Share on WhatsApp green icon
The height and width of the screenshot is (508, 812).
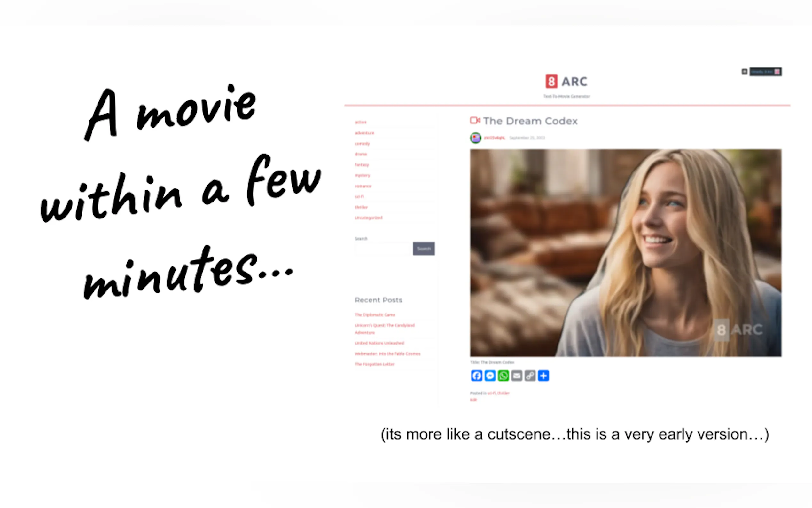pos(503,376)
